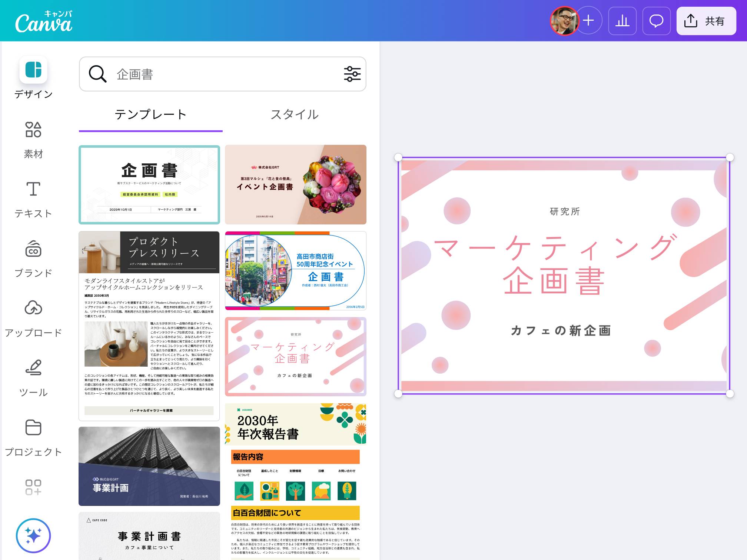Open the ブランド panel
747x560 pixels.
(34, 258)
